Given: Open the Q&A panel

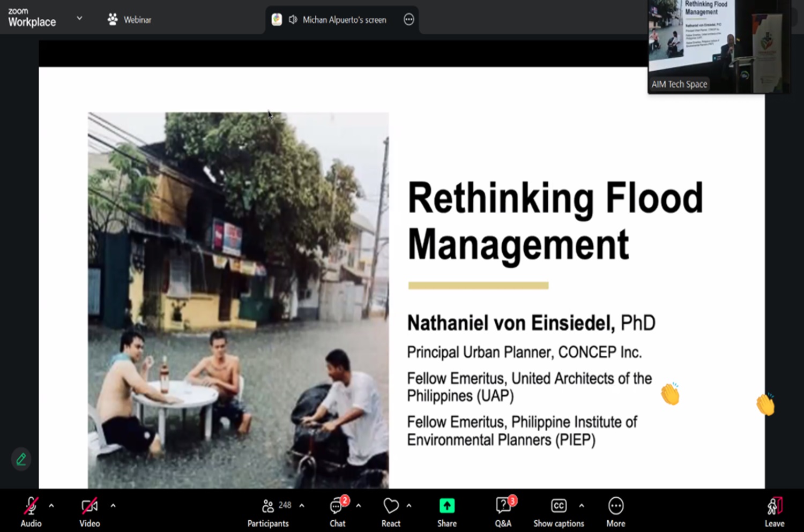Looking at the screenshot, I should point(503,506).
